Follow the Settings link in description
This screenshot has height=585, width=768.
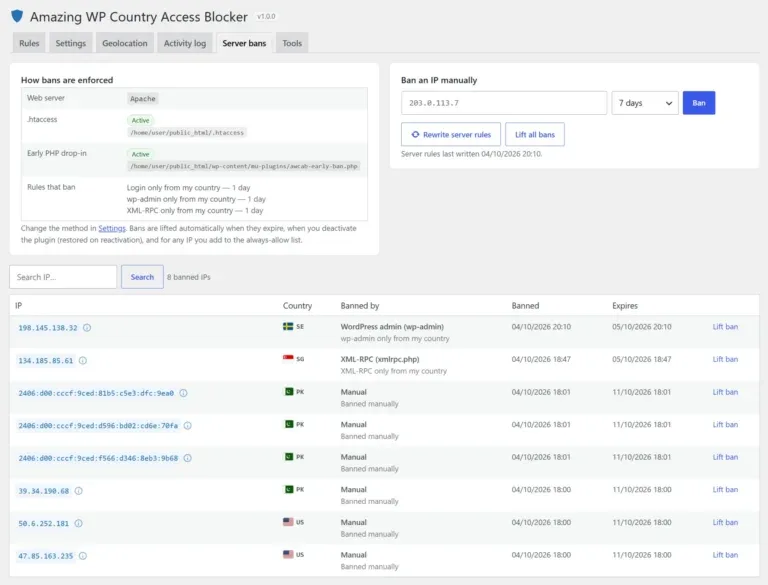coord(112,228)
